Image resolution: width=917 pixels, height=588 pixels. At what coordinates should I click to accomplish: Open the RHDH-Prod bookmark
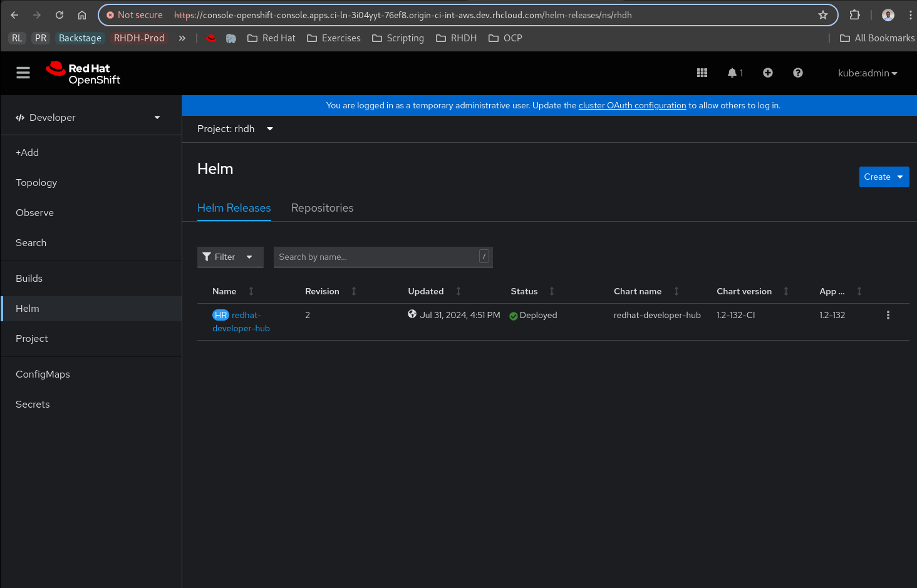[x=139, y=38]
